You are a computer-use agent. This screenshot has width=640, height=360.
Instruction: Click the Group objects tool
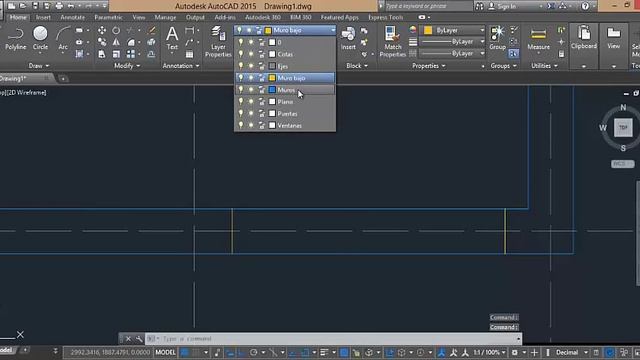click(x=498, y=38)
